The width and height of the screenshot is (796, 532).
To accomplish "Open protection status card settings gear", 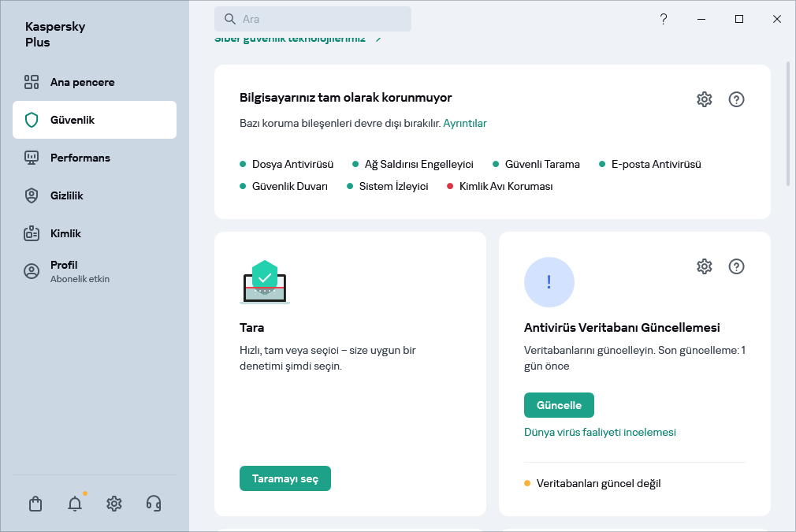I will coord(705,99).
